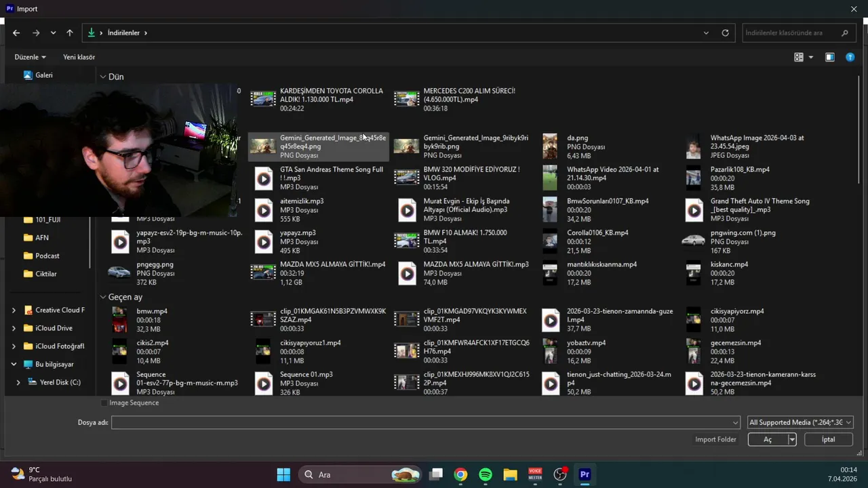Open the view options dropdown arrow
The width and height of the screenshot is (868, 488).
tap(811, 57)
